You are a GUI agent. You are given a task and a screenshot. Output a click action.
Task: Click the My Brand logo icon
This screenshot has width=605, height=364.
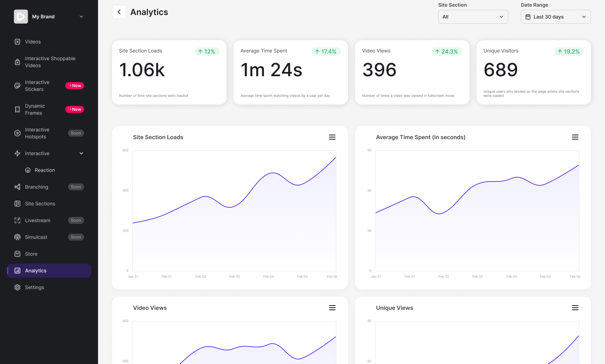(x=21, y=16)
